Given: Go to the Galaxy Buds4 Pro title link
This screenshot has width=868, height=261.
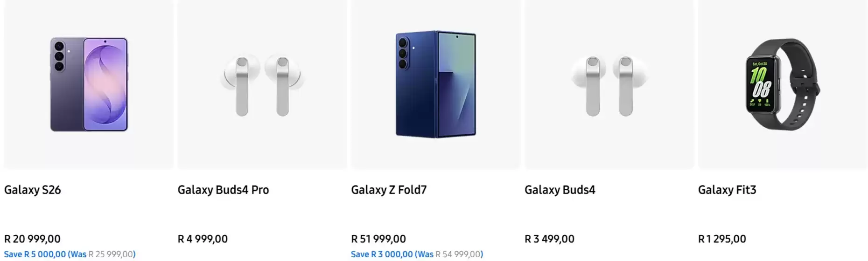Looking at the screenshot, I should click(223, 190).
